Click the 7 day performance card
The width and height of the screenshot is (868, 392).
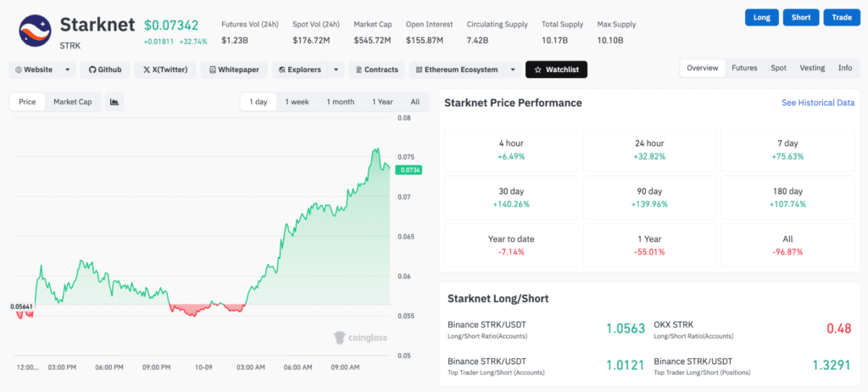point(787,150)
